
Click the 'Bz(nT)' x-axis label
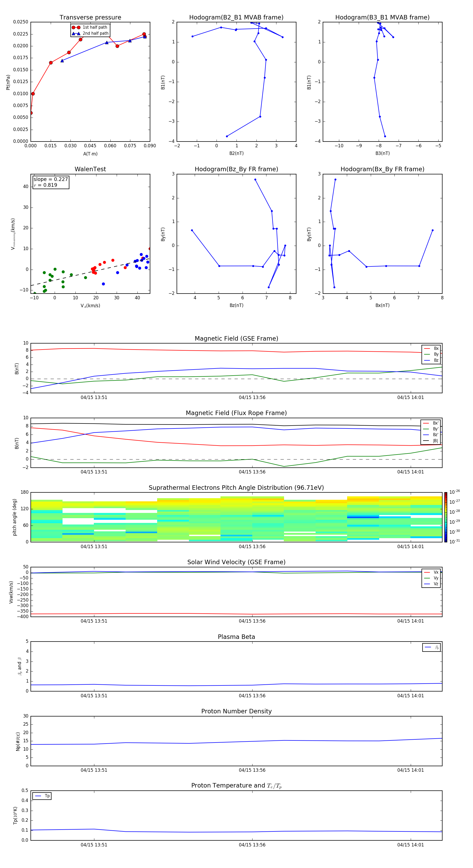tap(236, 305)
